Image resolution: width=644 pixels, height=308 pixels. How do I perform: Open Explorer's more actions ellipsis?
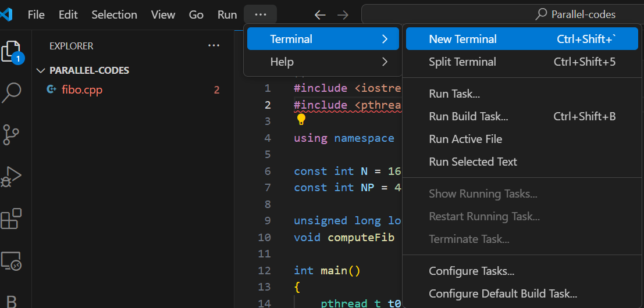214,45
